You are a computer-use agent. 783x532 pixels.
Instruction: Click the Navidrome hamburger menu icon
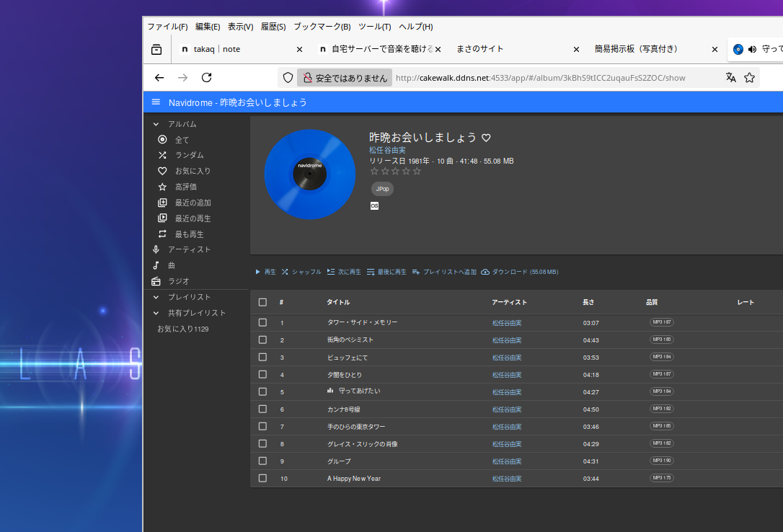pos(156,102)
